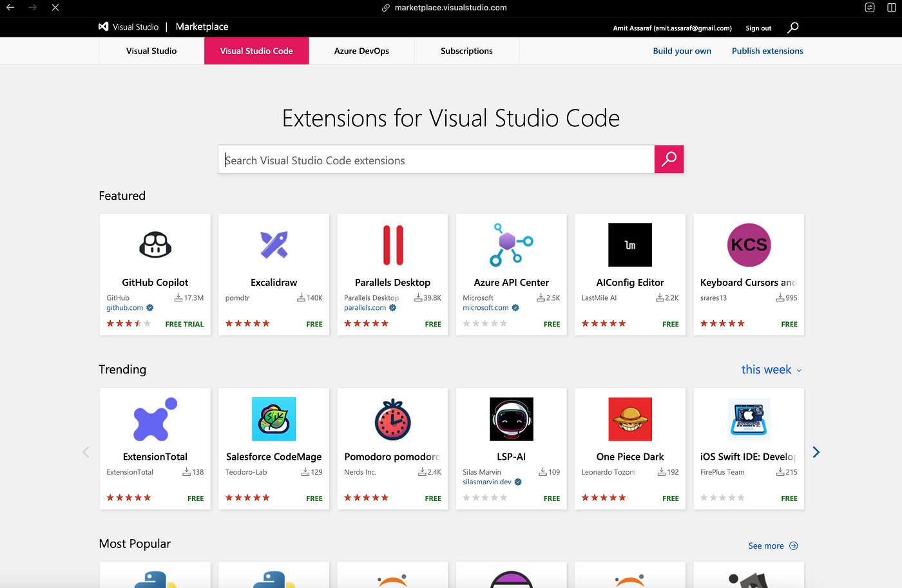Click verified badge next to silasmarvin.dev

pos(518,482)
